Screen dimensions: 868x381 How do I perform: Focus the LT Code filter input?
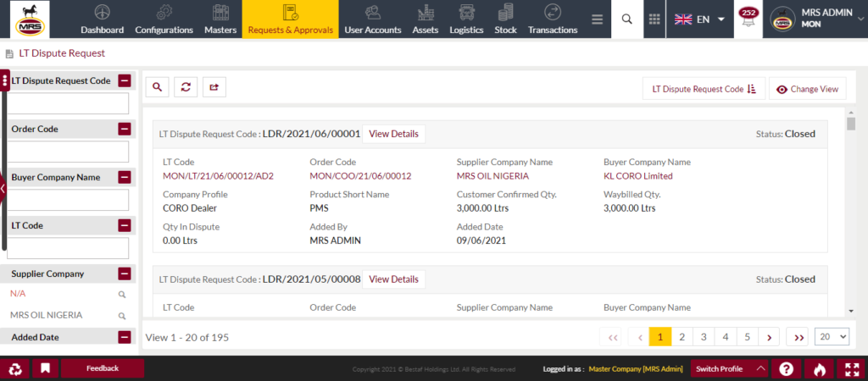68,248
